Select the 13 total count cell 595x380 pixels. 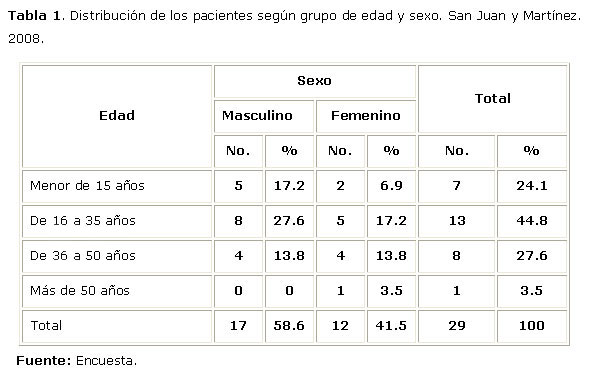[457, 221]
